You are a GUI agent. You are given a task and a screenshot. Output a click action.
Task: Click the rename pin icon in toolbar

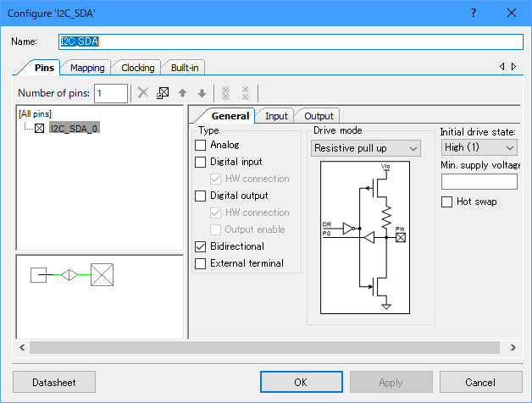click(163, 93)
